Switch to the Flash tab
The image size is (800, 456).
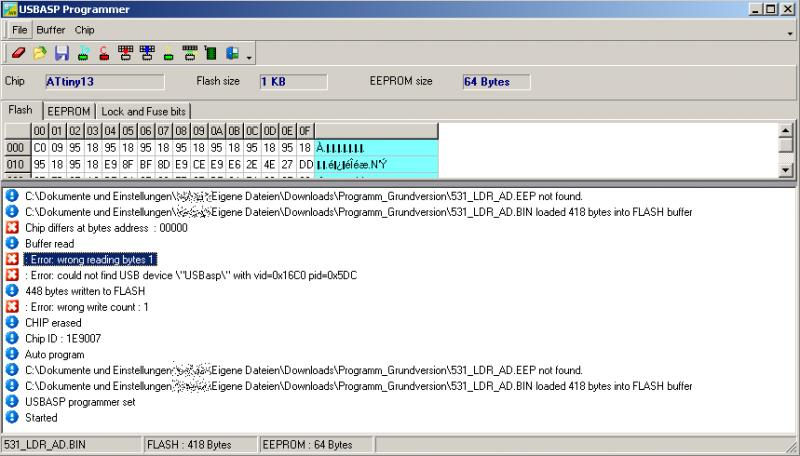tap(20, 110)
